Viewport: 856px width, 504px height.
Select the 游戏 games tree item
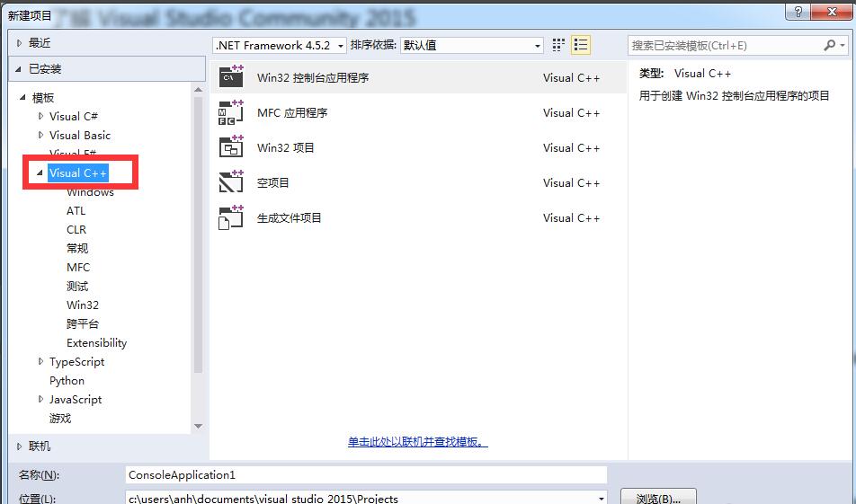(60, 418)
